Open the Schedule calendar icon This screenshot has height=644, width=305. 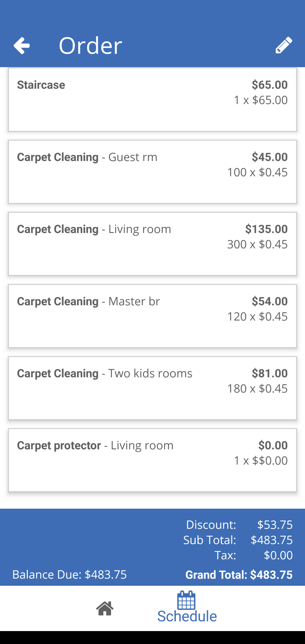point(186,600)
